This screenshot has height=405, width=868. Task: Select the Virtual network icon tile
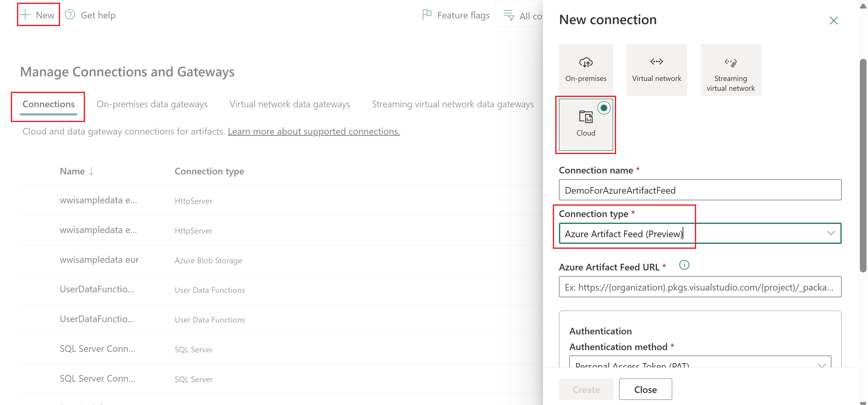(x=656, y=70)
